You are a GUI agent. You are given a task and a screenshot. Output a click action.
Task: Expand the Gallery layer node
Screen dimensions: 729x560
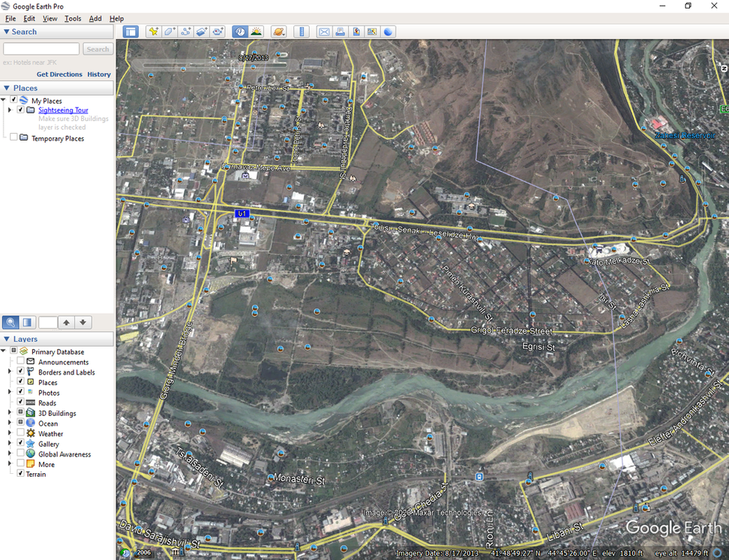pos(10,443)
